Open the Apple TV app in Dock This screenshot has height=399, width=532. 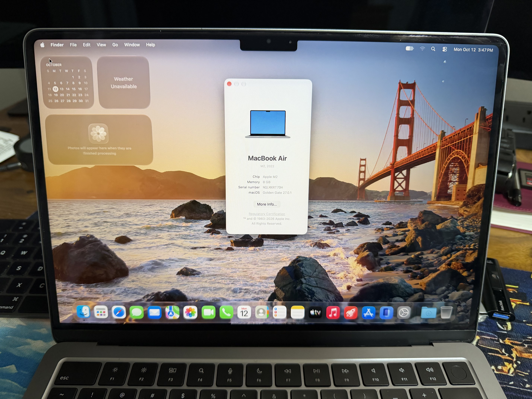pyautogui.click(x=315, y=312)
